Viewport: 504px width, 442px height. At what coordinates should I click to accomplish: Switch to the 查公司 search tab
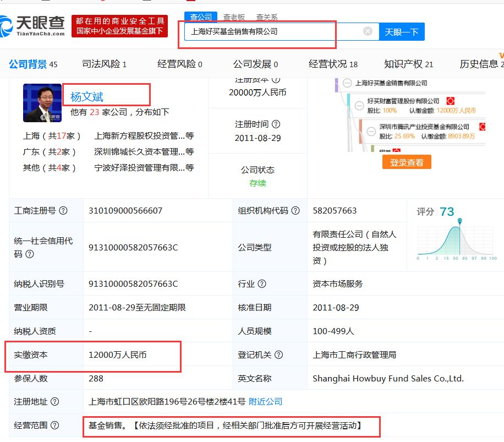[201, 17]
